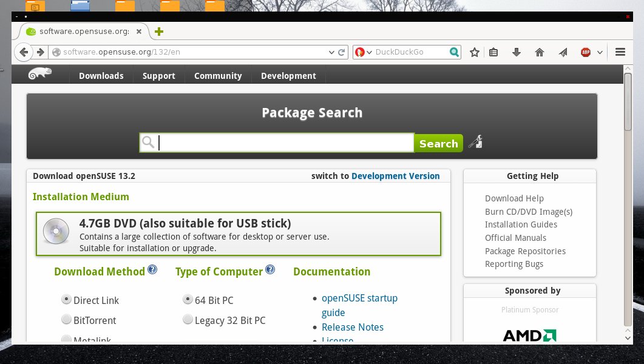Go to the home page icon
The height and width of the screenshot is (364, 644).
[x=539, y=52]
